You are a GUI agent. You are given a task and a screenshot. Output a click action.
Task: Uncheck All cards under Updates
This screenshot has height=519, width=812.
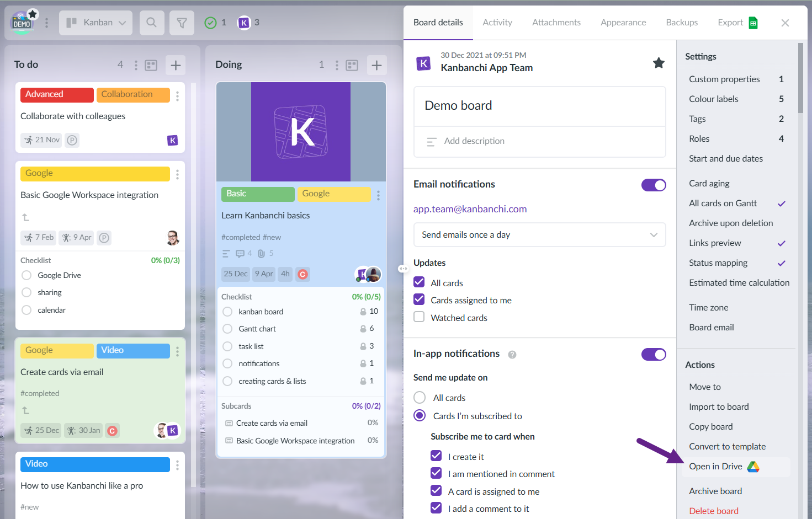419,282
